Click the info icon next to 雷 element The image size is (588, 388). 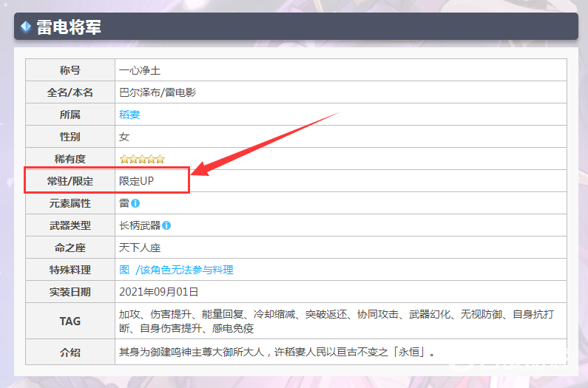[x=135, y=203]
